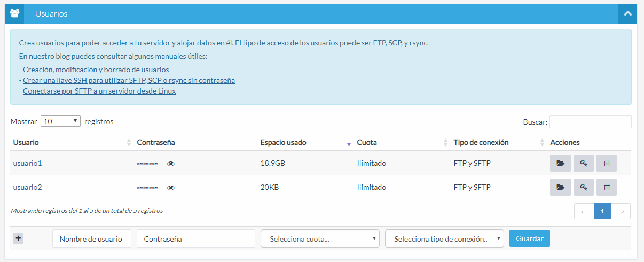Delete usuario2 with trash icon
The image size is (644, 262).
(x=607, y=187)
